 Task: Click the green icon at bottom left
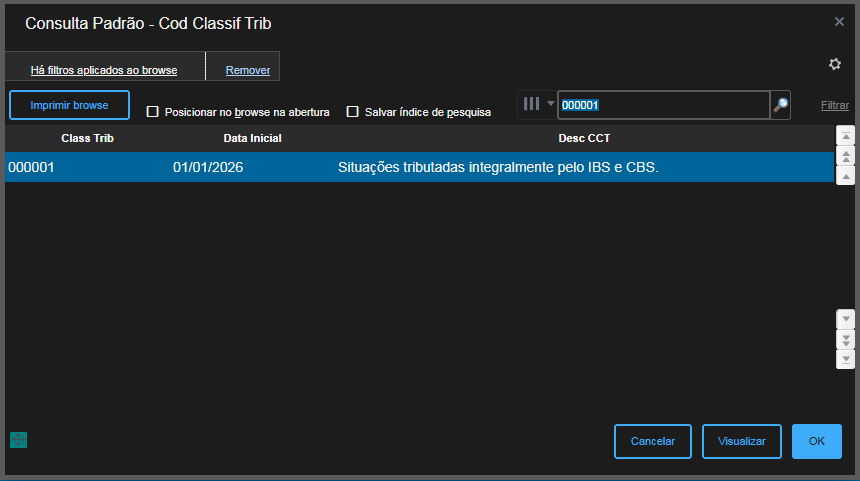tap(18, 439)
